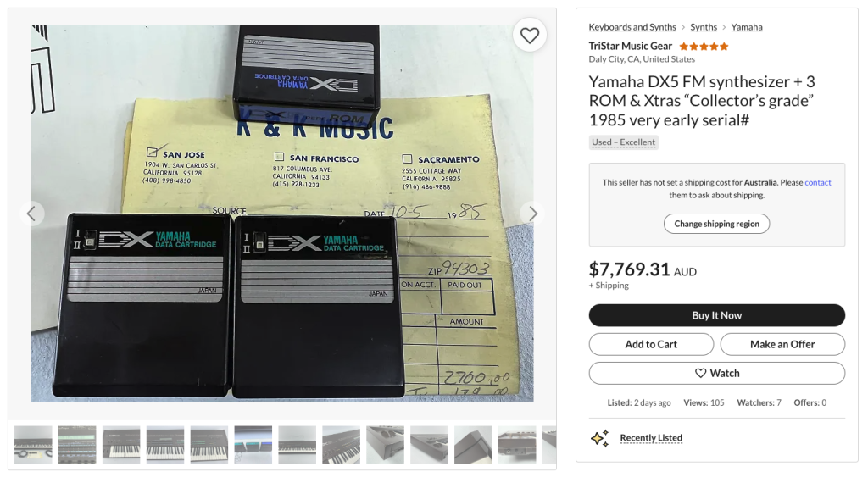Viewport: 868px width, 483px height.
Task: Click Change shipping region button
Action: (717, 224)
